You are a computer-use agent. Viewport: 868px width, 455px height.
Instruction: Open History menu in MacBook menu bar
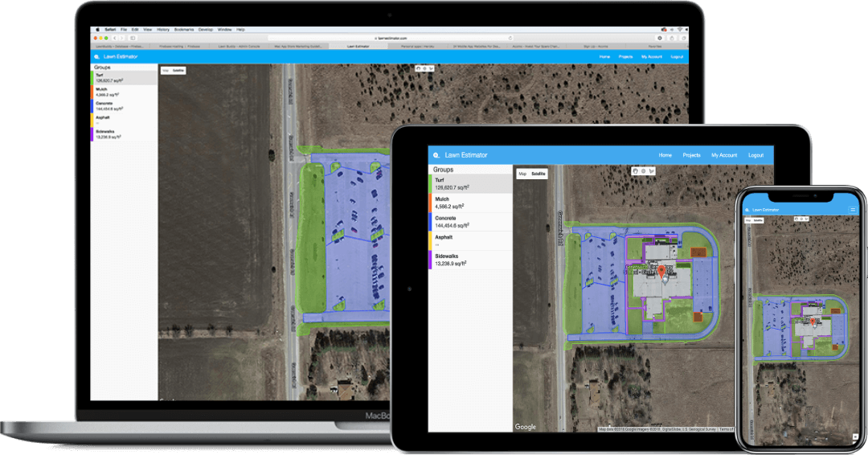tap(162, 29)
